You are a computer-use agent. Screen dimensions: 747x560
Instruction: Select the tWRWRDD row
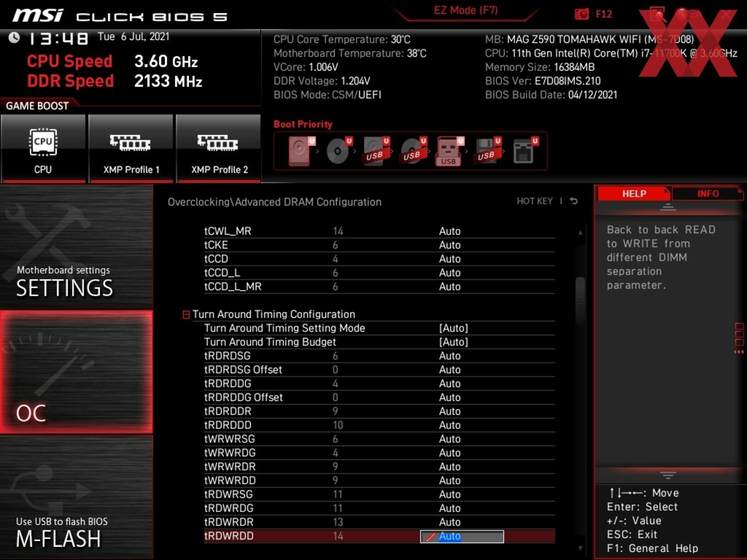point(379,480)
